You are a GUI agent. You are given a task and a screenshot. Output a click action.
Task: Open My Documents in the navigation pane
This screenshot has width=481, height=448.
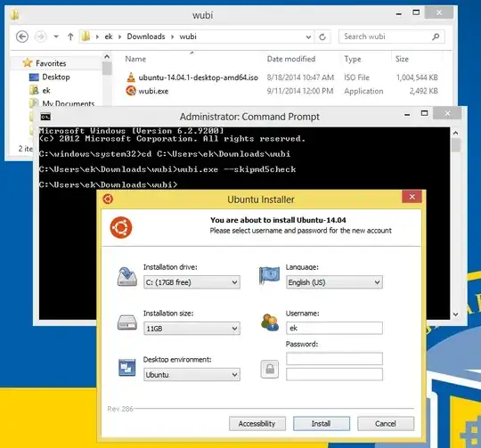tap(68, 103)
